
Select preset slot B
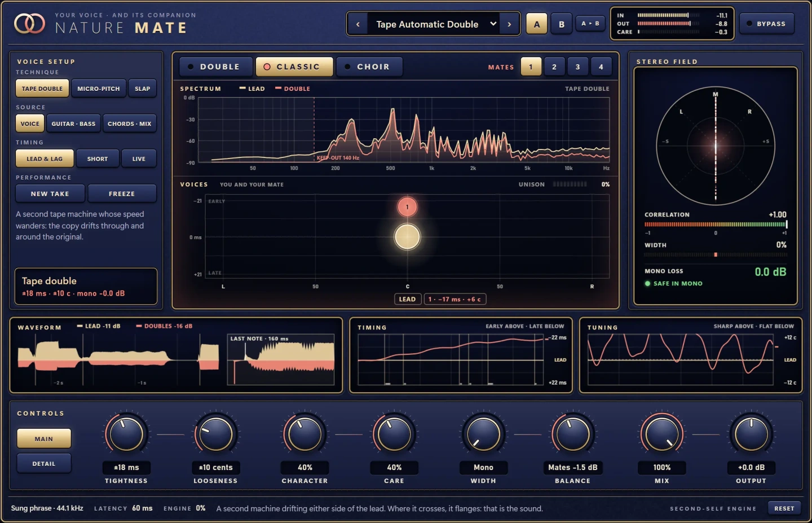click(x=562, y=24)
